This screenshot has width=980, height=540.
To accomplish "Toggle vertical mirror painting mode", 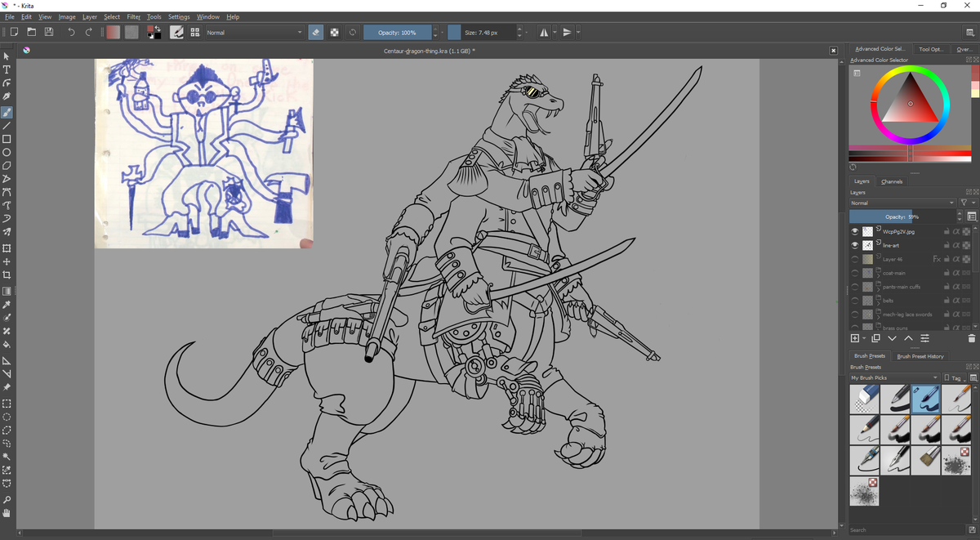I will pos(567,32).
